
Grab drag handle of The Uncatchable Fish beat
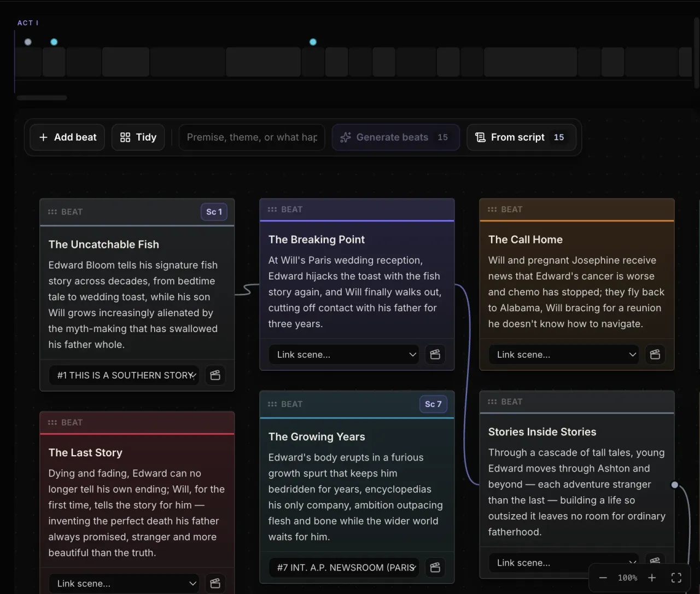[52, 212]
